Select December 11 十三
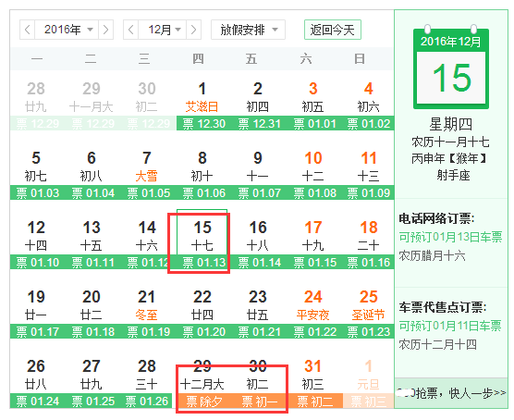 368,167
